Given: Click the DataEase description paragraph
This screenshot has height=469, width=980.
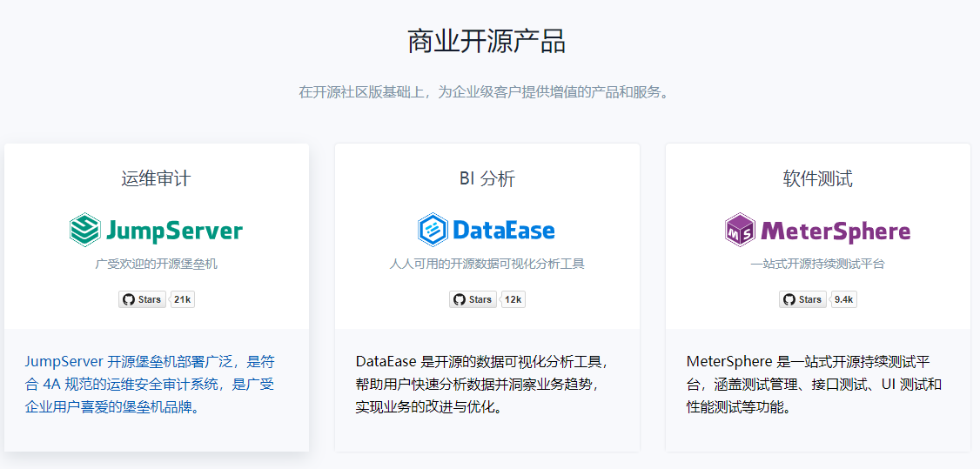Looking at the screenshot, I should [481, 385].
